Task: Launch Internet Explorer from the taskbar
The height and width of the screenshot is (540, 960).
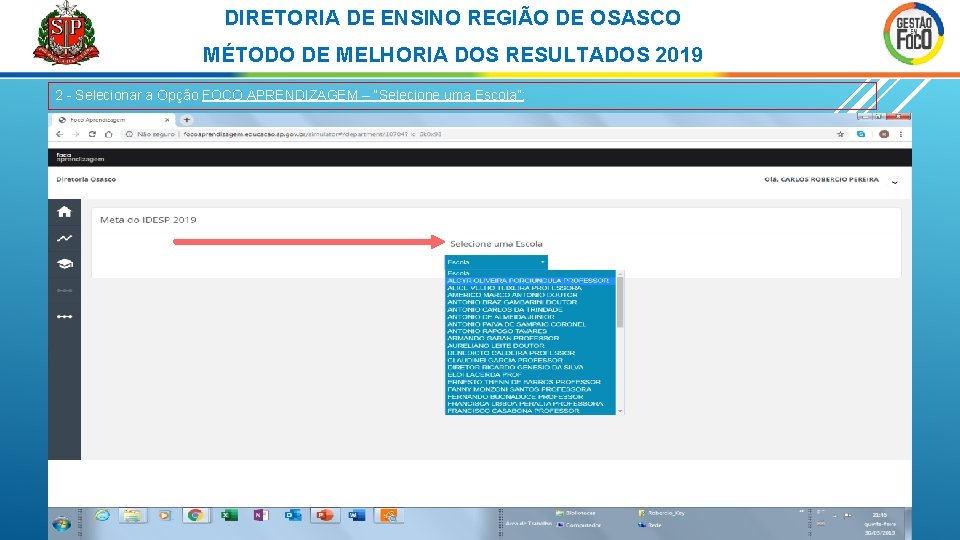Action: (x=102, y=516)
